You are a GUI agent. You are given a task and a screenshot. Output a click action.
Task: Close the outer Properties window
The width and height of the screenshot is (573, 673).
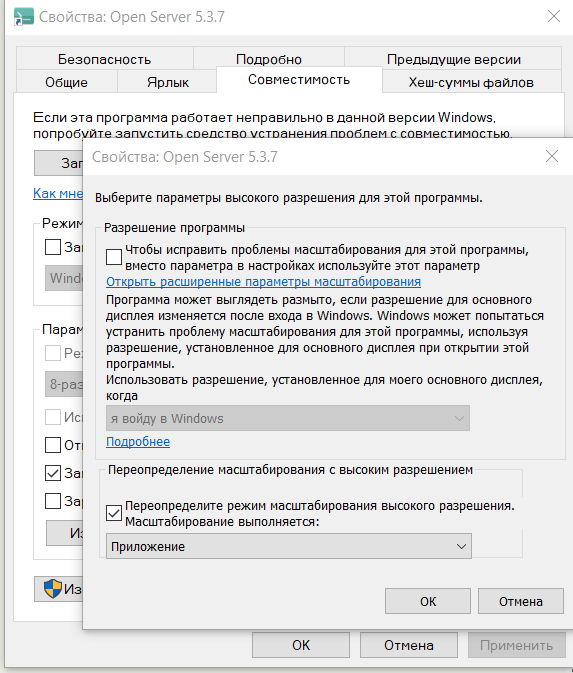coord(554,16)
